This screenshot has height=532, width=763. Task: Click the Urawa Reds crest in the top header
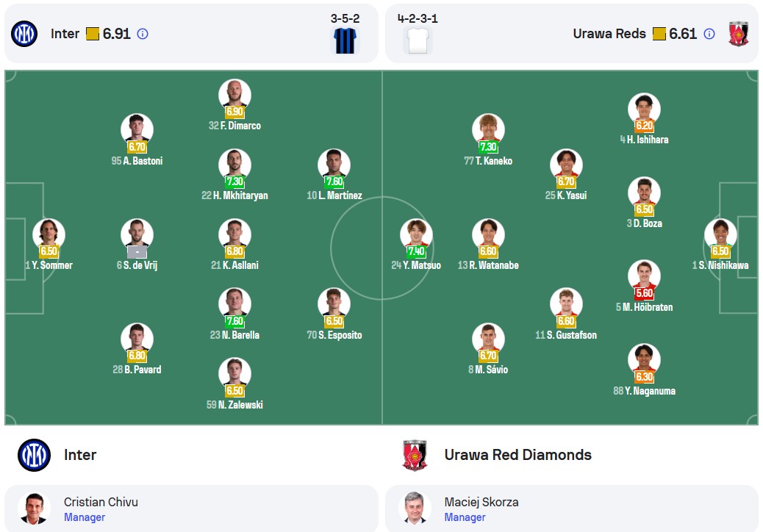pyautogui.click(x=738, y=34)
